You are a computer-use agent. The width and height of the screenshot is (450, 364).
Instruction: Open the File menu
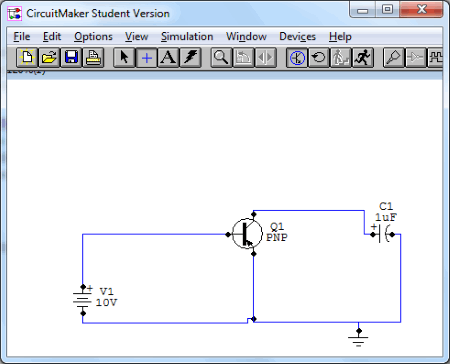pos(22,36)
